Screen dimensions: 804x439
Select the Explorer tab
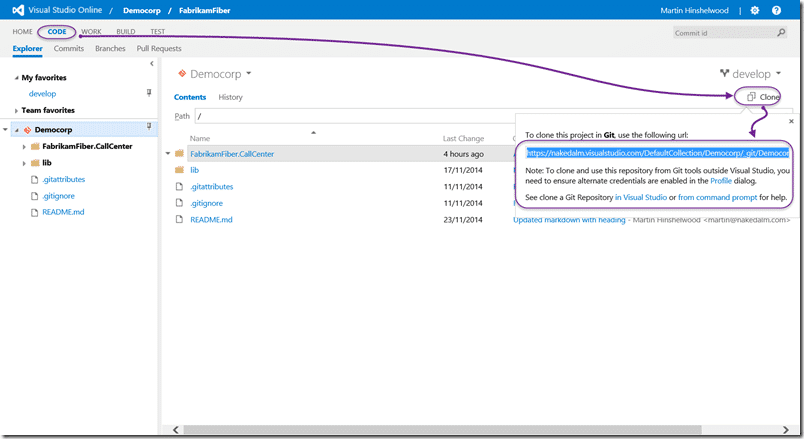click(28, 48)
